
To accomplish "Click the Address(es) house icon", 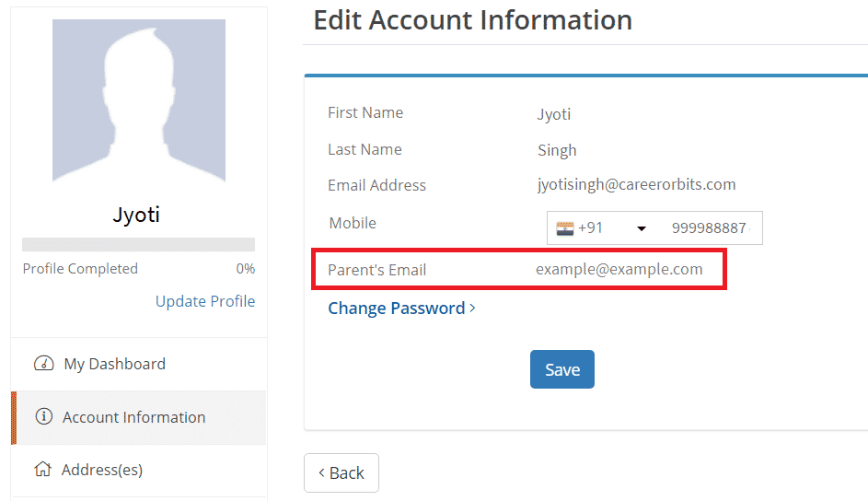I will (43, 469).
